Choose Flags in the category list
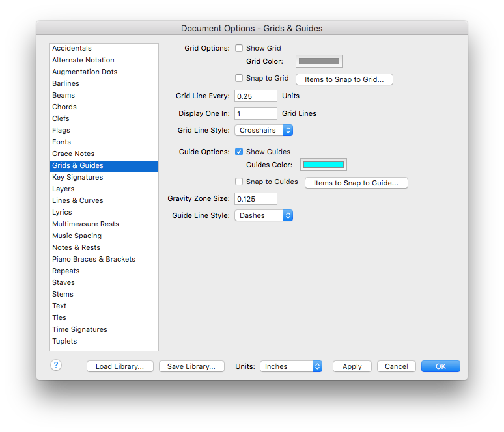This screenshot has height=432, width=504. (x=104, y=130)
